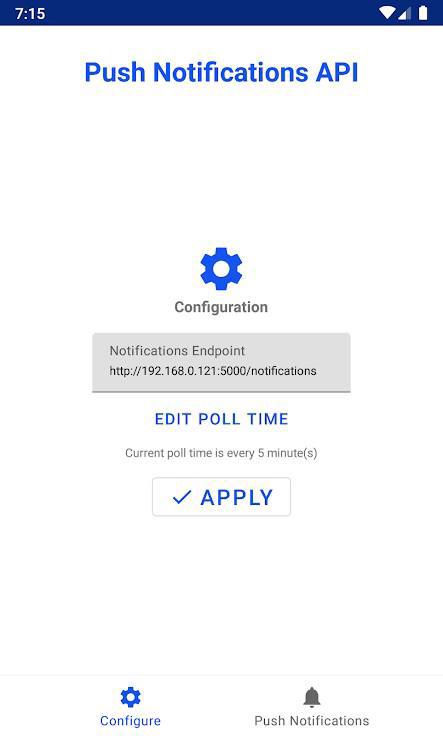Click the checkmark icon inside Apply
Screen dimensions: 443x736
[182, 497]
